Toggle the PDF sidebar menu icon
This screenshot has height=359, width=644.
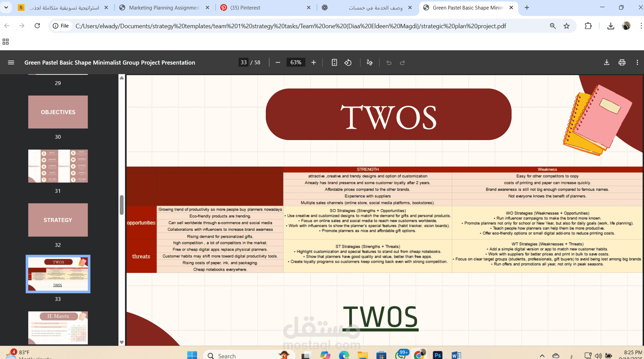tap(11, 63)
